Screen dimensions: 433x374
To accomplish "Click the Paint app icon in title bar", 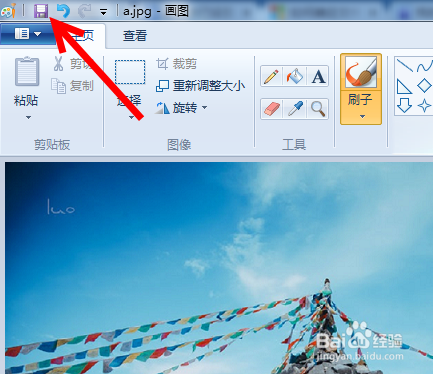I will (9, 11).
